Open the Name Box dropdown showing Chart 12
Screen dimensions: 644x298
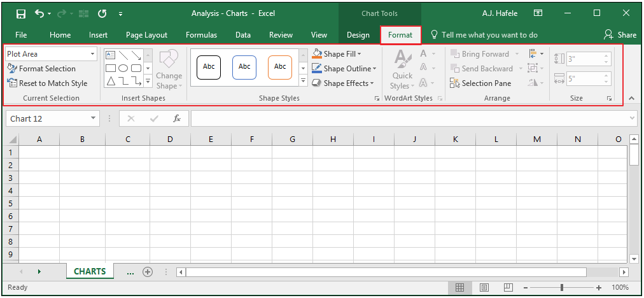[93, 119]
